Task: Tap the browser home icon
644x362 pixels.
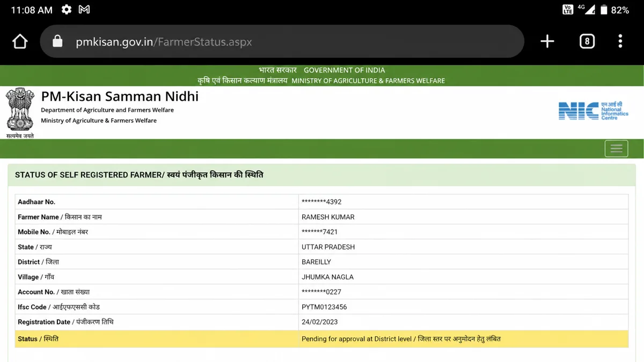Action: pos(20,41)
